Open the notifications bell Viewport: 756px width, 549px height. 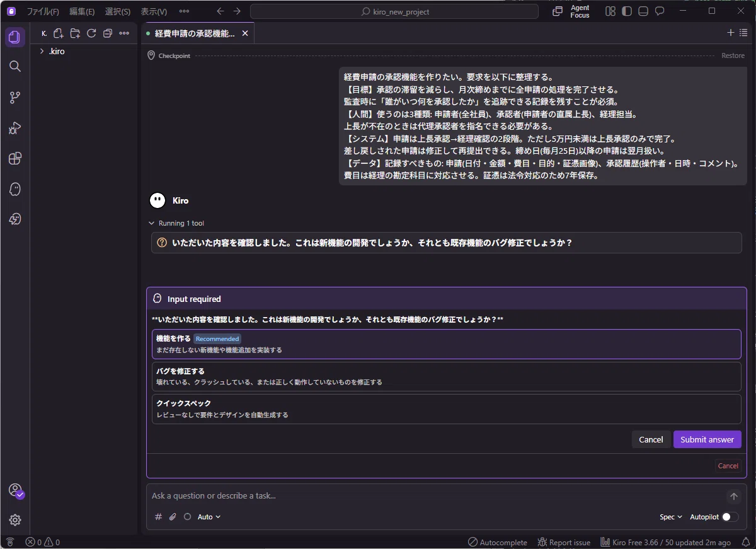(x=746, y=542)
